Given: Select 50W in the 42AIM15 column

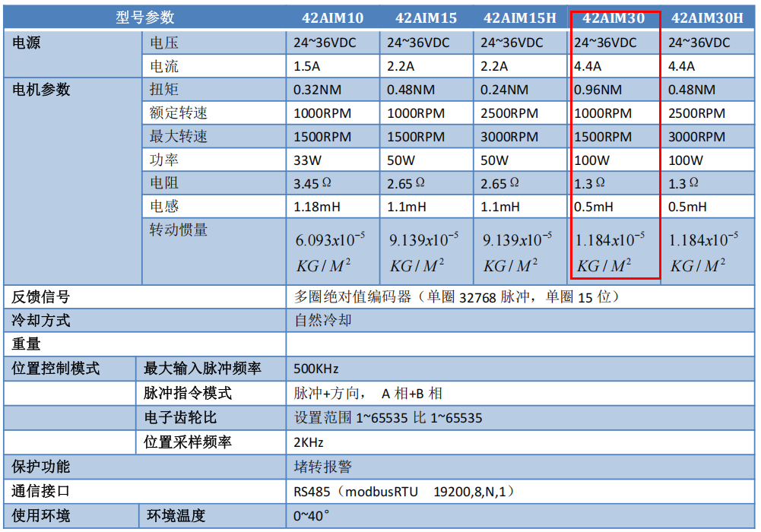Looking at the screenshot, I should pyautogui.click(x=401, y=160).
